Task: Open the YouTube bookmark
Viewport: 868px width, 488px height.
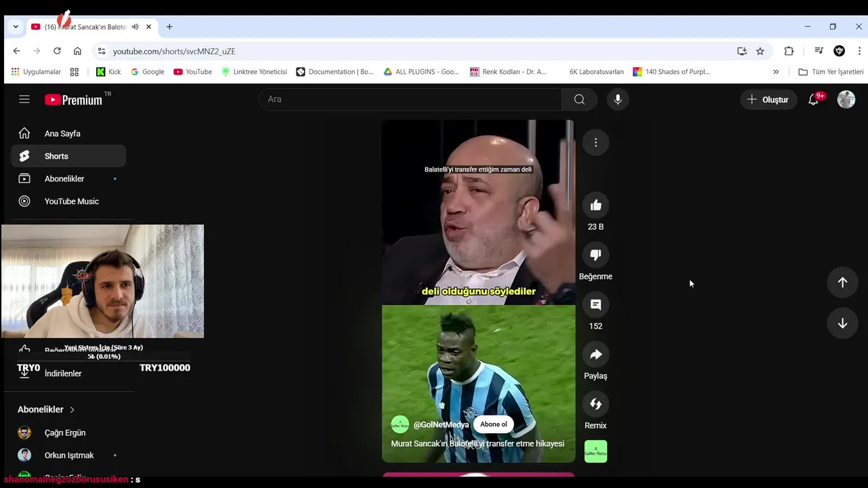Action: click(x=193, y=72)
